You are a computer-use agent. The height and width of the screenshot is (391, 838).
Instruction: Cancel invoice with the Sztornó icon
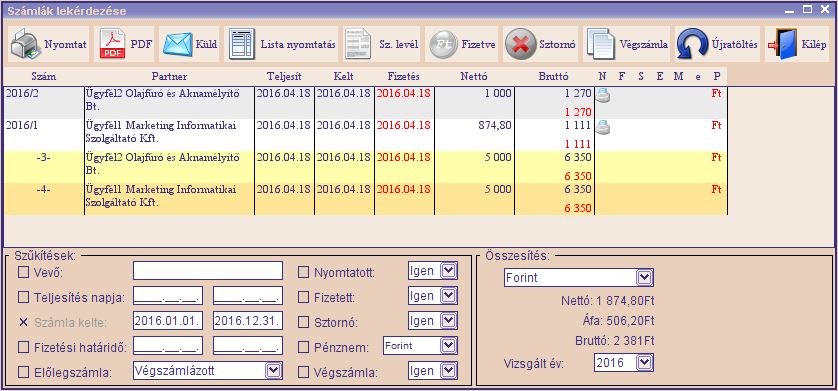pos(519,44)
